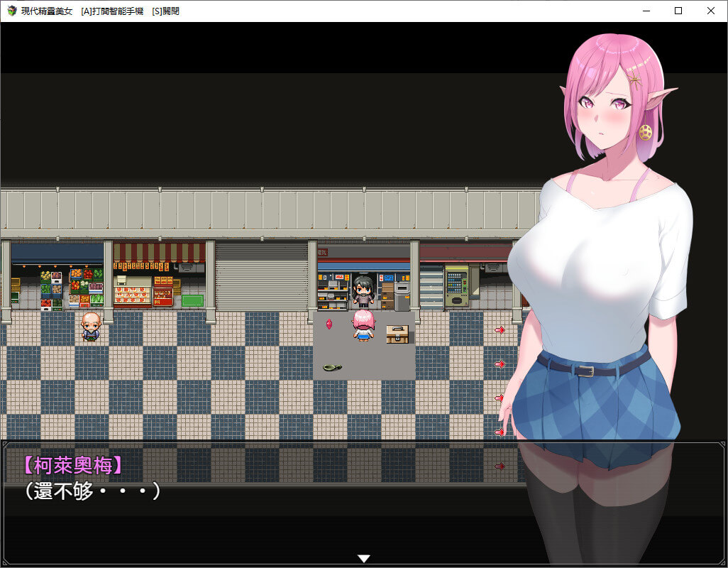Screen dimensions: 728x568
Task: Minimize the game window
Action: [x=646, y=11]
